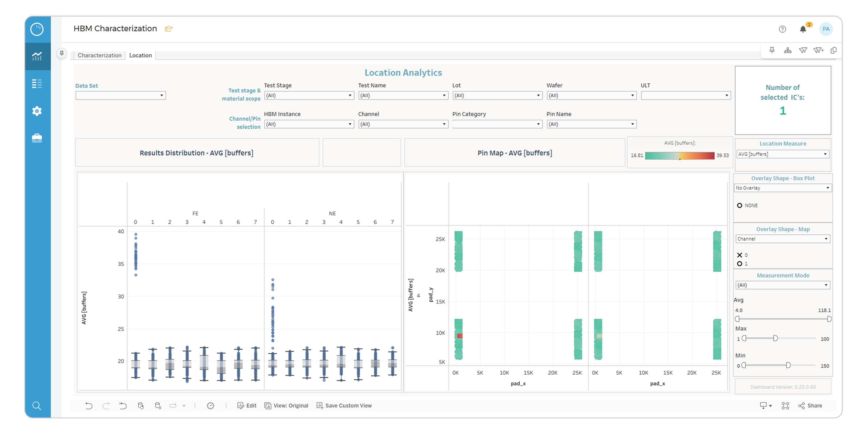This screenshot has height=434, width=868.
Task: Click the duplicate/copy icon in the top-right toolbar
Action: [x=834, y=50]
